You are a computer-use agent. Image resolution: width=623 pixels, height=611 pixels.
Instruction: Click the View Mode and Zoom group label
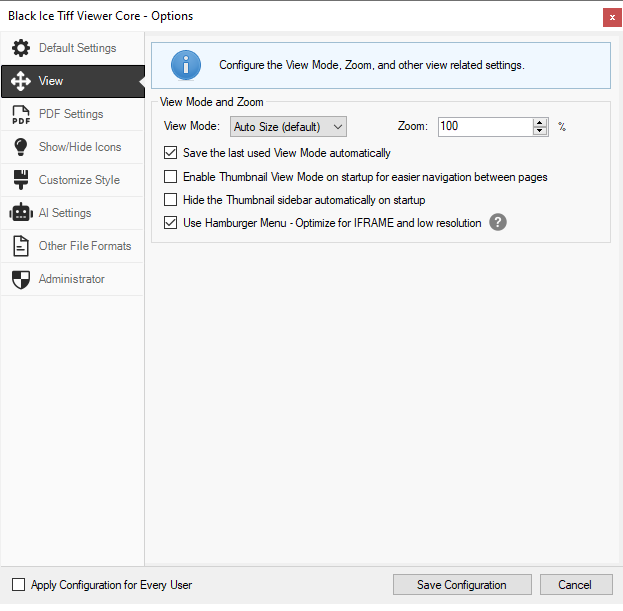pyautogui.click(x=212, y=102)
